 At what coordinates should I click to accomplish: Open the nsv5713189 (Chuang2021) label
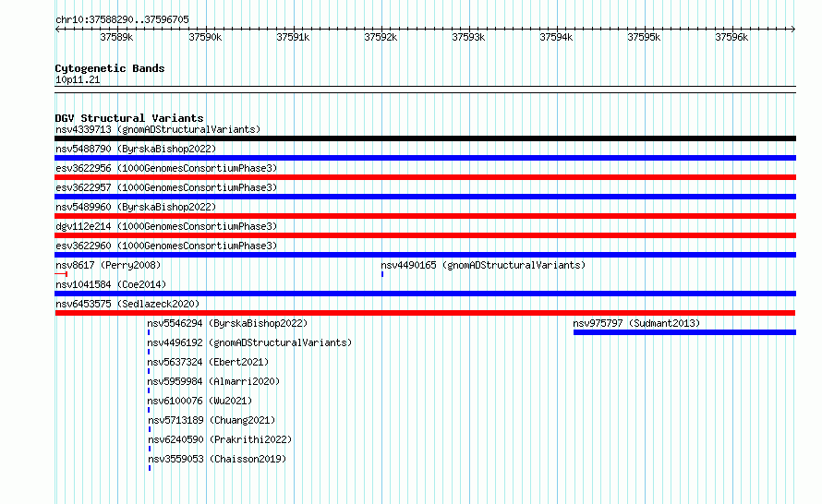pyautogui.click(x=212, y=420)
